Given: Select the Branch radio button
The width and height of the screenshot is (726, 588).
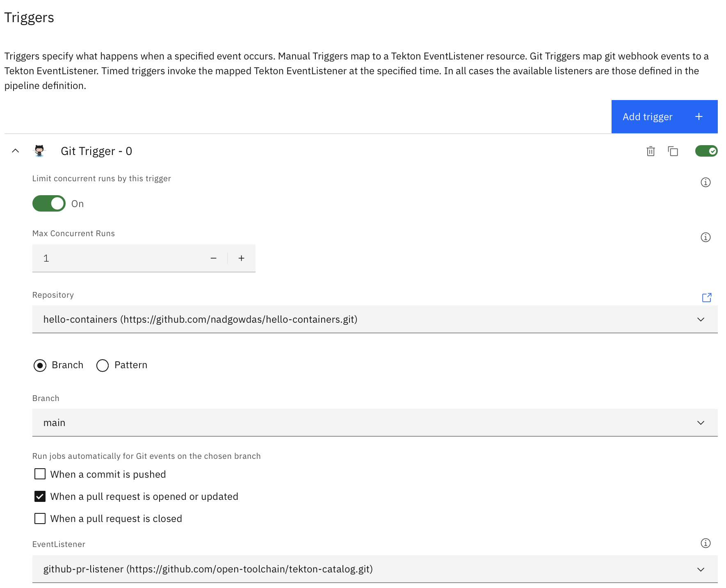Looking at the screenshot, I should click(x=40, y=365).
